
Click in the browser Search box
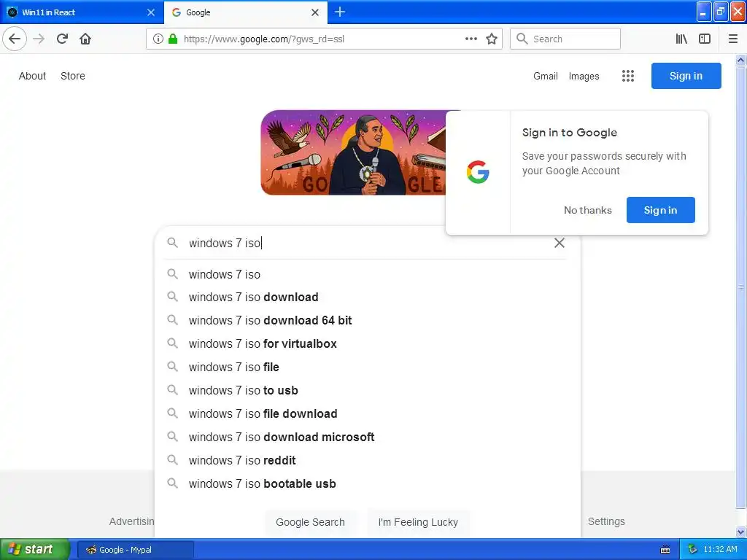click(565, 39)
